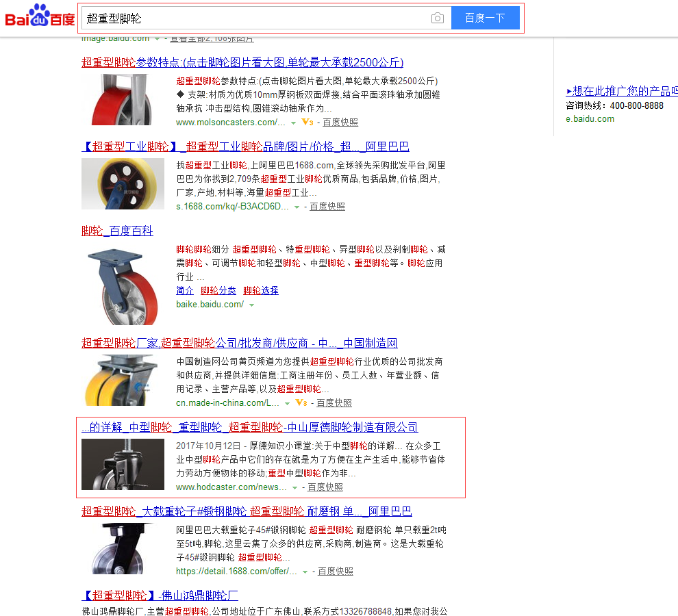Open image search via the camera icon
678x616 pixels.
(x=438, y=18)
